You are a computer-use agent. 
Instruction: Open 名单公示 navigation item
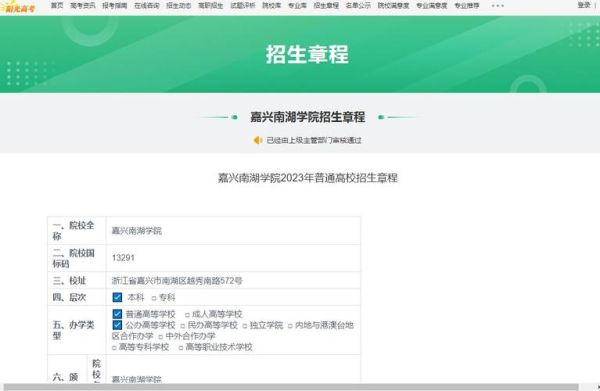(x=358, y=5)
